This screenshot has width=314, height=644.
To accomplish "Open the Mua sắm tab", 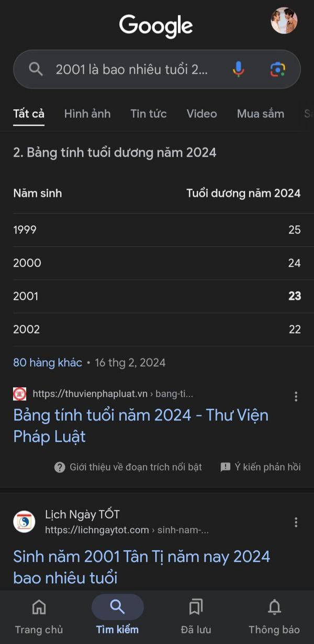I will 261,114.
